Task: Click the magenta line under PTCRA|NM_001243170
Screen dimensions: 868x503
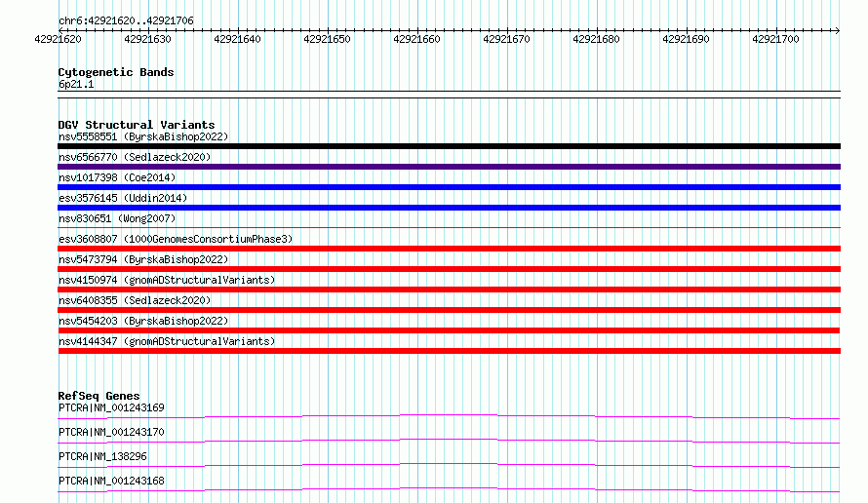Action: (449, 441)
